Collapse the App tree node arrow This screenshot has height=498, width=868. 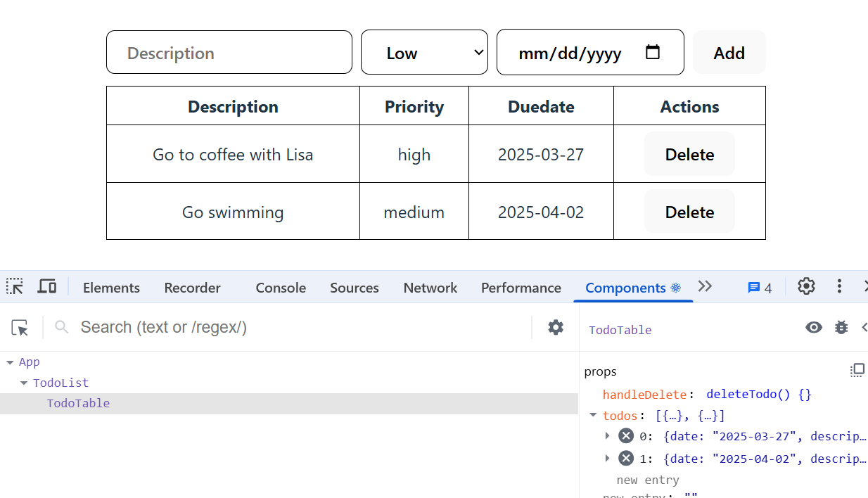pyautogui.click(x=10, y=362)
